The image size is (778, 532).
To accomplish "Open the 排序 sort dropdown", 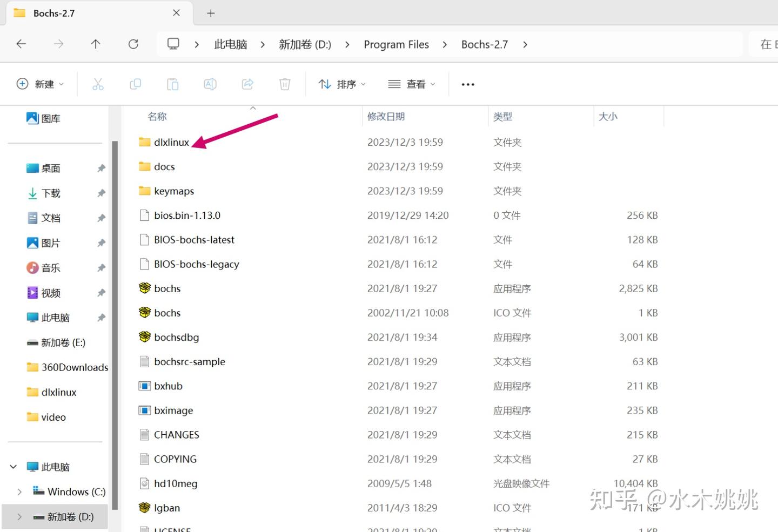I will pyautogui.click(x=341, y=84).
